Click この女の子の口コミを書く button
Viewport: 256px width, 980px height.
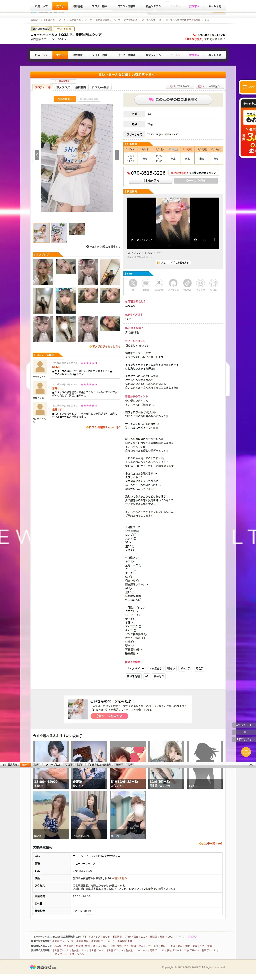pos(173,100)
